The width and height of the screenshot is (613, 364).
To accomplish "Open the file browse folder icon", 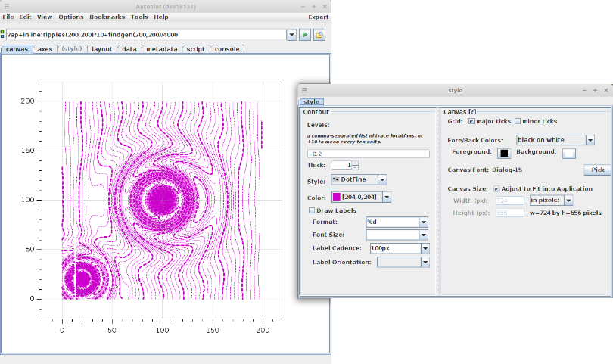I will coord(319,35).
